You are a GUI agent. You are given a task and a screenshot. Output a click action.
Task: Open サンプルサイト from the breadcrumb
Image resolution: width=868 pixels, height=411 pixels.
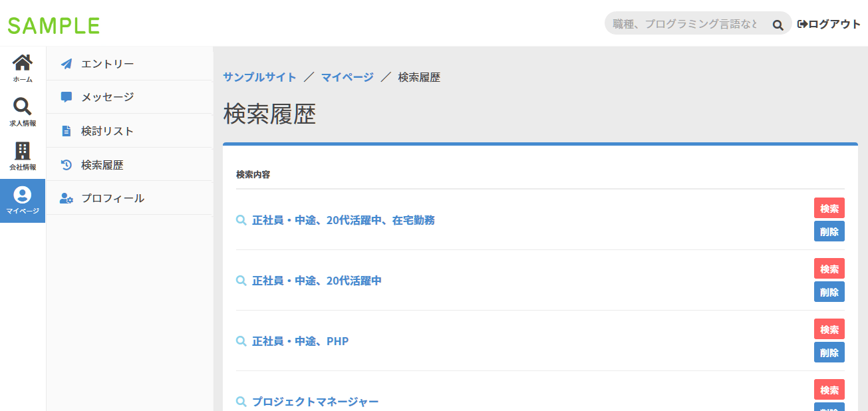tap(259, 76)
